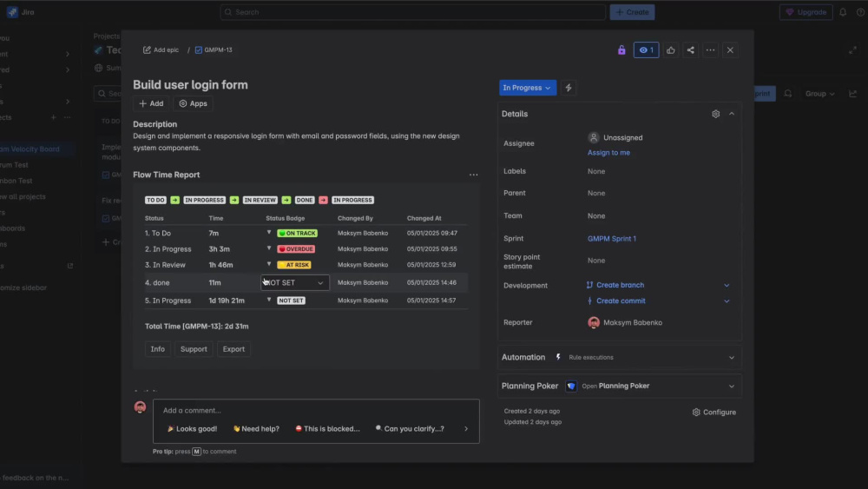Vote with the thumbs-up icon
This screenshot has width=868, height=489.
coord(670,50)
